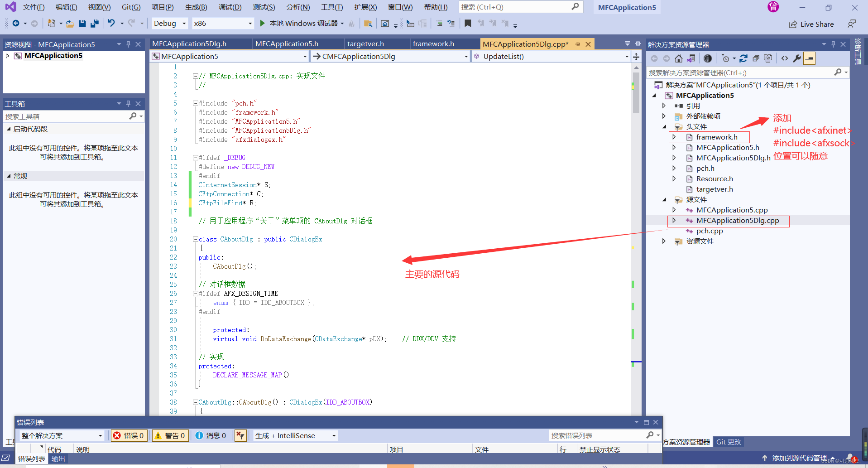Open properties with wrench icon
Image resolution: width=868 pixels, height=468 pixels.
click(x=797, y=58)
